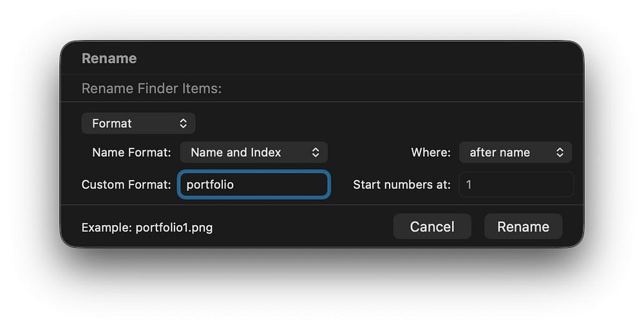Open the 'after name' Where dropdown
The height and width of the screenshot is (327, 644).
click(515, 152)
